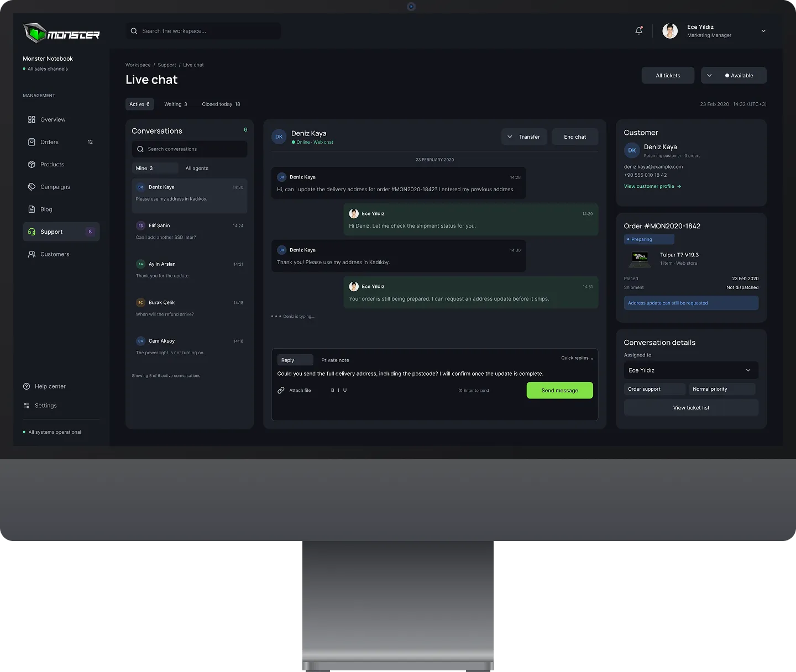
Task: Click Burak Çelik's avatar initials
Action: (x=140, y=303)
